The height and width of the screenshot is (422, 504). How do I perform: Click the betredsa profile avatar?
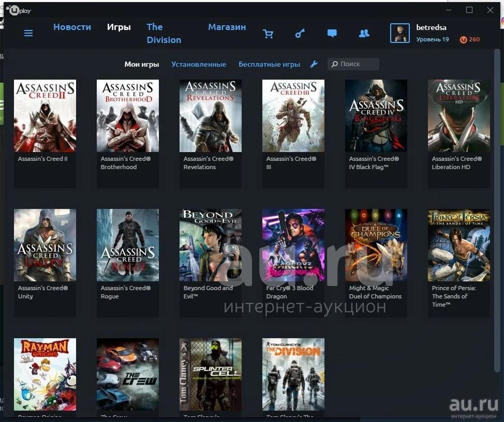click(399, 33)
